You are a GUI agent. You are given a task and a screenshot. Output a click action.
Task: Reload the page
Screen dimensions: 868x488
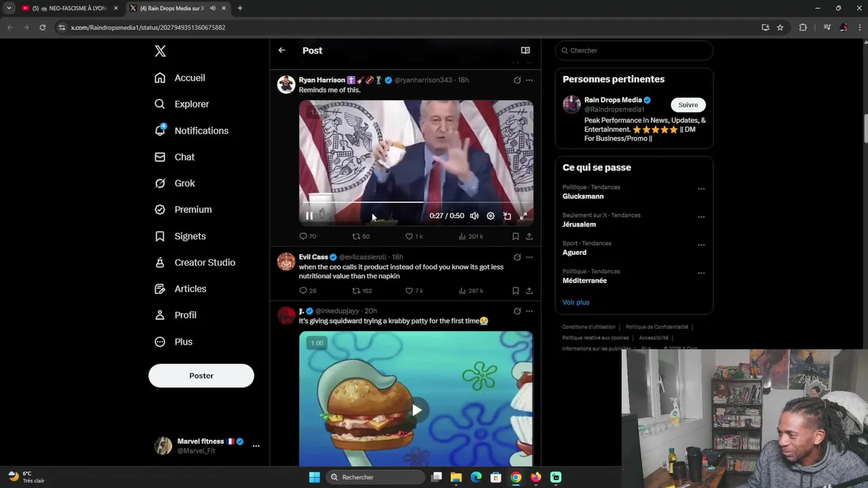click(x=42, y=27)
